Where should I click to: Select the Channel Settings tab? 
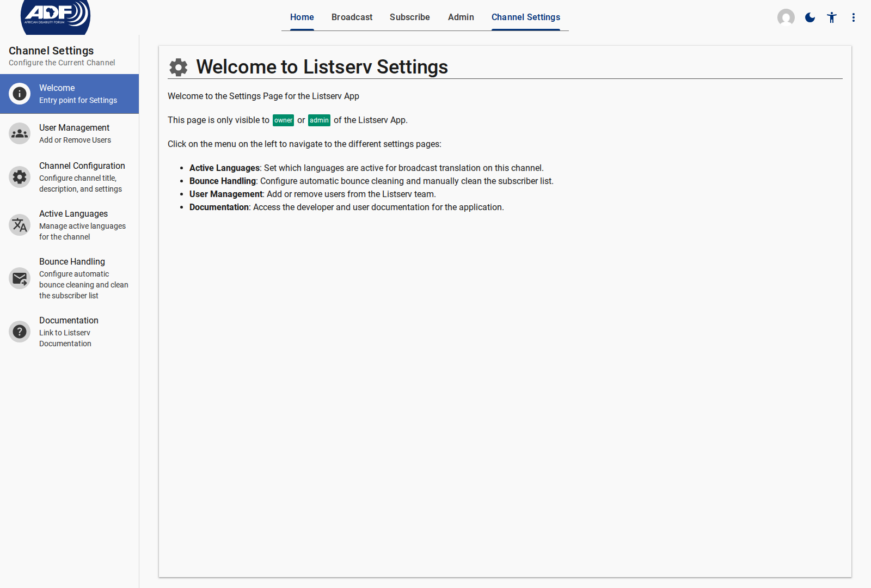click(526, 17)
